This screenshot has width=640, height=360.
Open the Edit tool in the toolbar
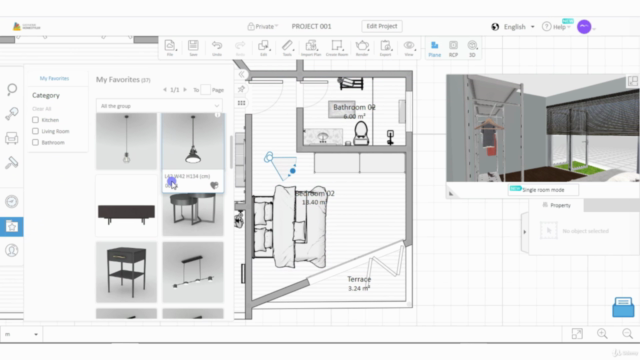coord(264,48)
